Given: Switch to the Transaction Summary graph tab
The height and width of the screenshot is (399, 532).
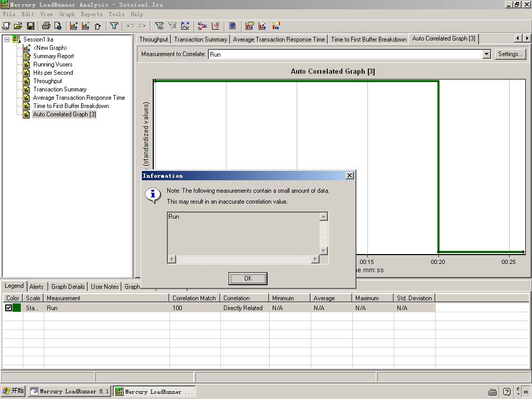Looking at the screenshot, I should tap(201, 39).
